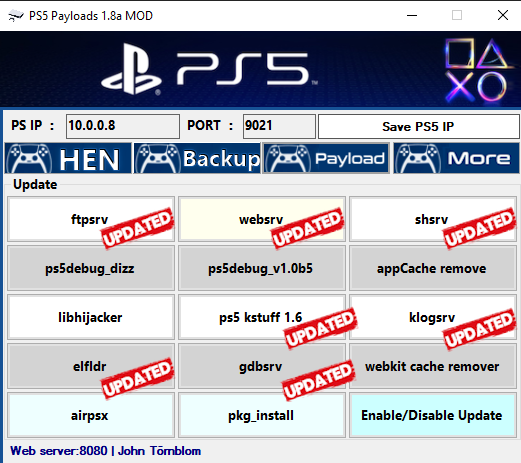Click the Web server:8080 status text
Screen dimensions: 521x463
(x=105, y=451)
